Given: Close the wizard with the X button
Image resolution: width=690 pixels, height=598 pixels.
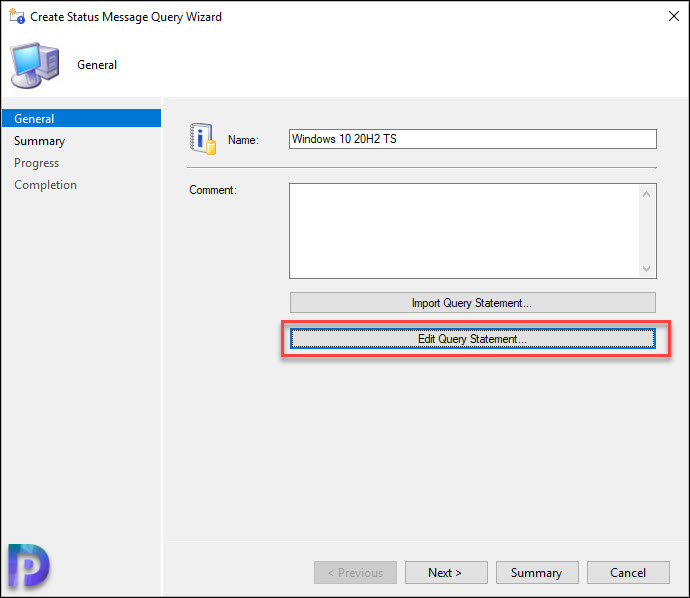Looking at the screenshot, I should [x=673, y=16].
